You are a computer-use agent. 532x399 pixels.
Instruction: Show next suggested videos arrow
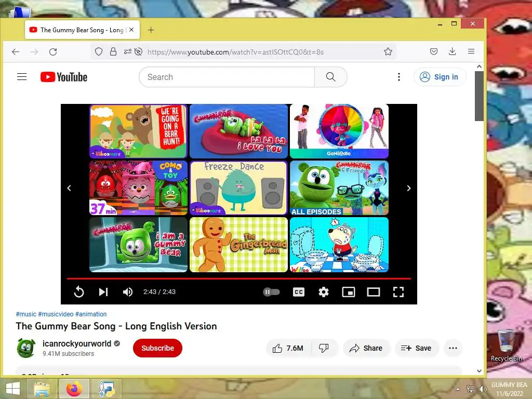click(409, 188)
